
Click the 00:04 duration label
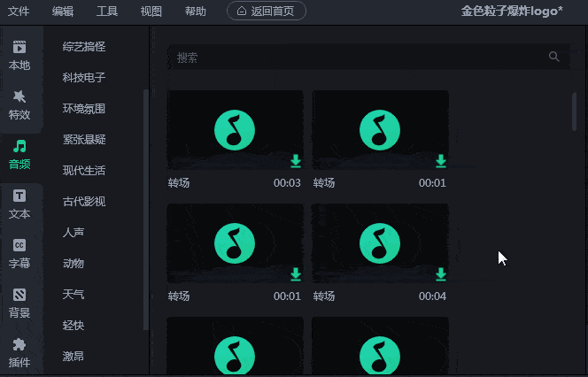pos(432,296)
